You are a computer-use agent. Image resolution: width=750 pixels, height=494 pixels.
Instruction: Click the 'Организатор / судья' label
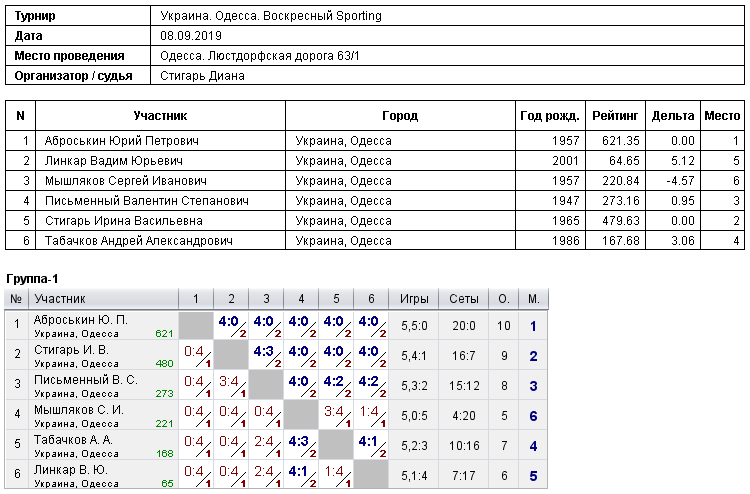pos(73,76)
